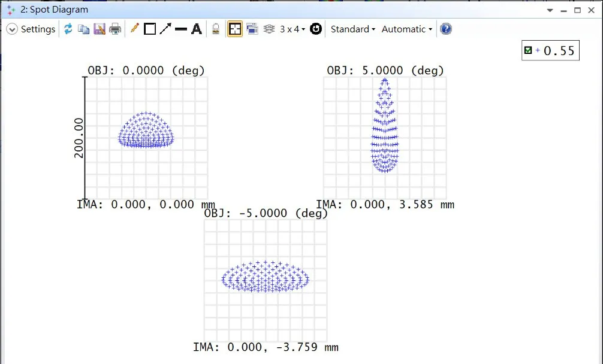Select the pencil annotation tool

point(134,29)
